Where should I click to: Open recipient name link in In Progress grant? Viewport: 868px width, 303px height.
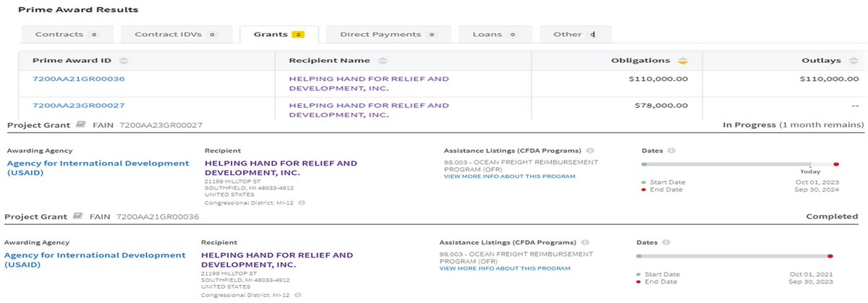click(281, 168)
